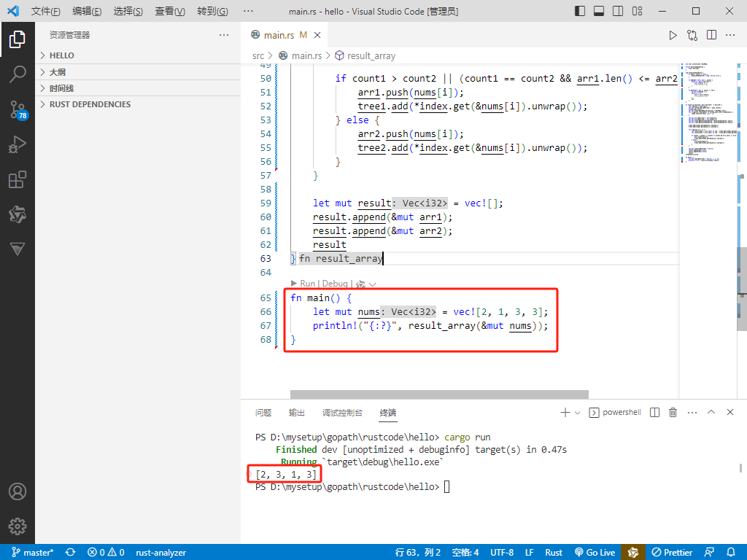Synchronize changes icon in status bar

[71, 553]
